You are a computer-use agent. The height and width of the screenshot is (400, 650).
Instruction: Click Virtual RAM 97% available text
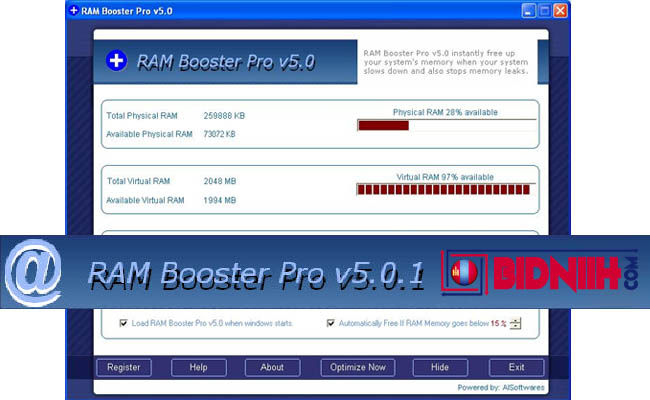tap(445, 177)
